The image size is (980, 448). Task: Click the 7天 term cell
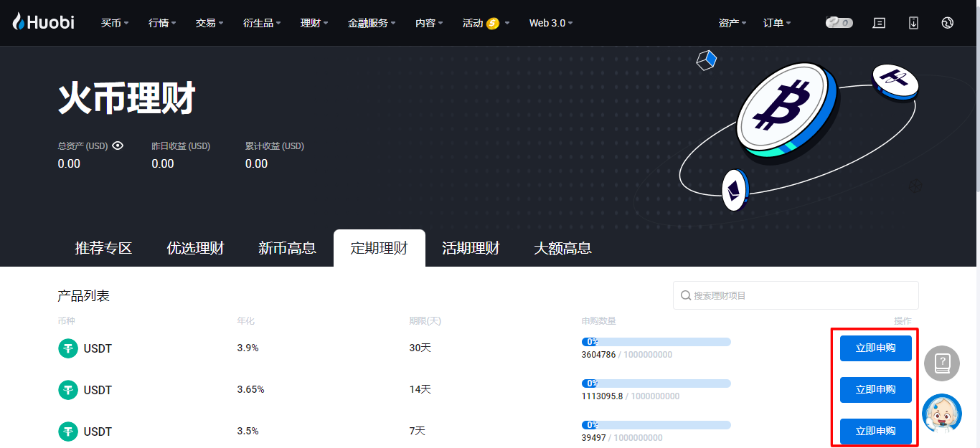pos(418,431)
